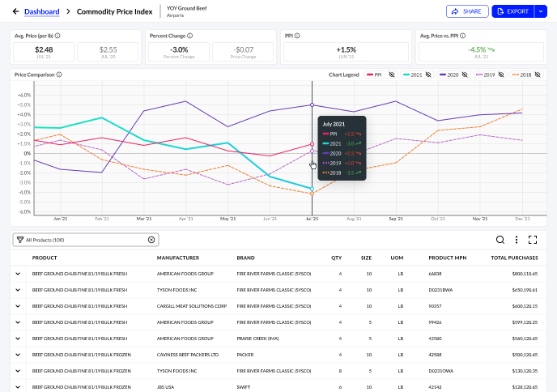
Task: Click the +1.5% PPI card
Action: [346, 52]
